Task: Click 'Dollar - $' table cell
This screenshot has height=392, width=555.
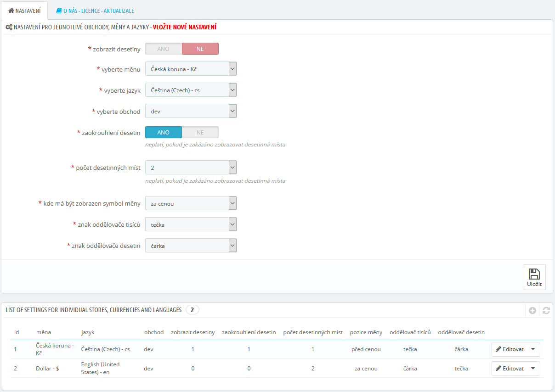Action: (47, 368)
